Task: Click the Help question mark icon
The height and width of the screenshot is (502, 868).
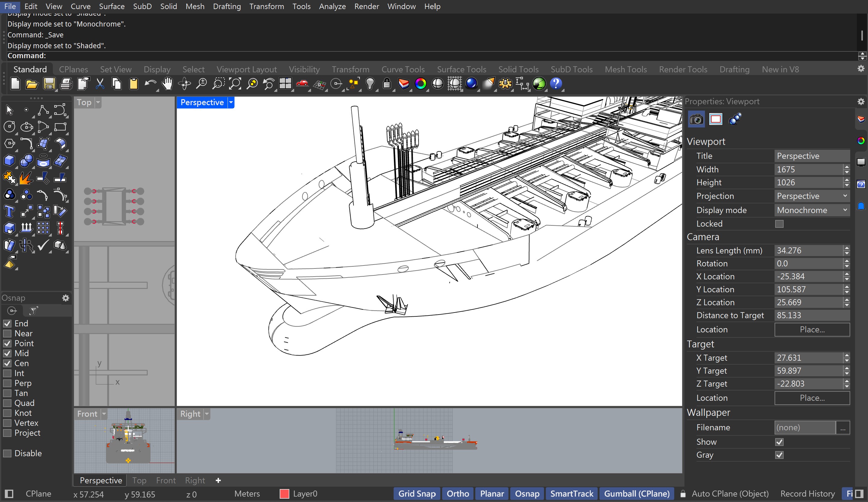Action: tap(555, 84)
